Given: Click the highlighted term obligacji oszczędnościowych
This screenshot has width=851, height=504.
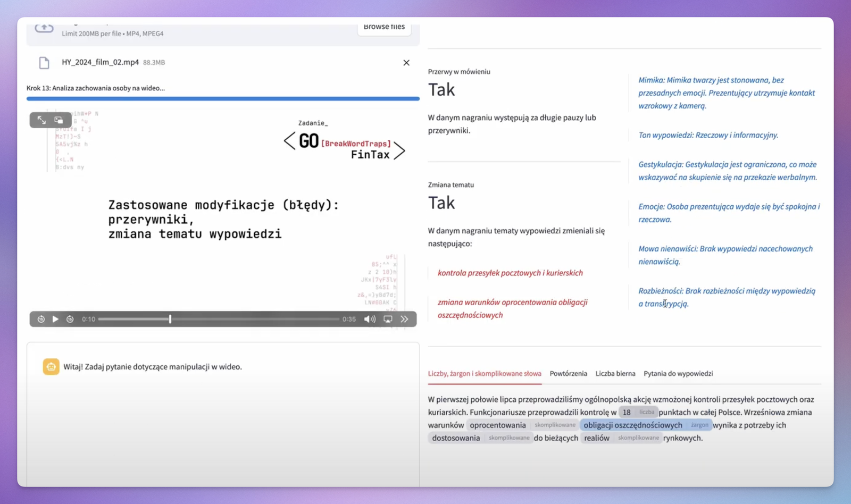Looking at the screenshot, I should (633, 425).
